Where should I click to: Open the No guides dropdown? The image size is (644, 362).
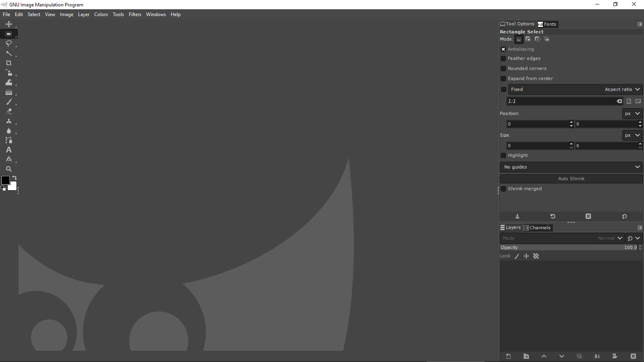coord(571,167)
